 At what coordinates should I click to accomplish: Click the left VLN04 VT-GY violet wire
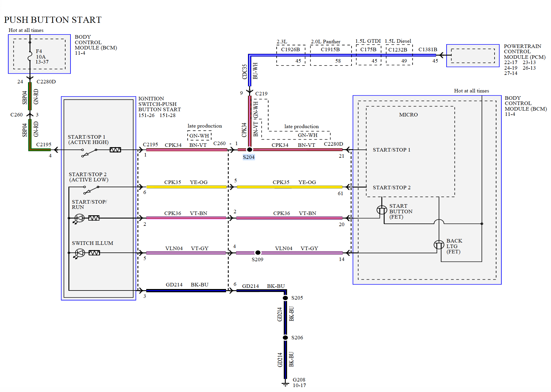[x=186, y=253]
